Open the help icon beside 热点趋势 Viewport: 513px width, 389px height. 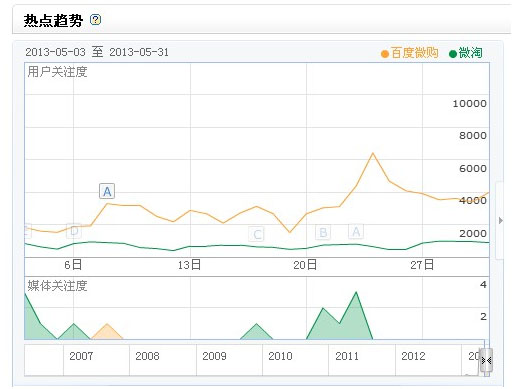coord(95,20)
